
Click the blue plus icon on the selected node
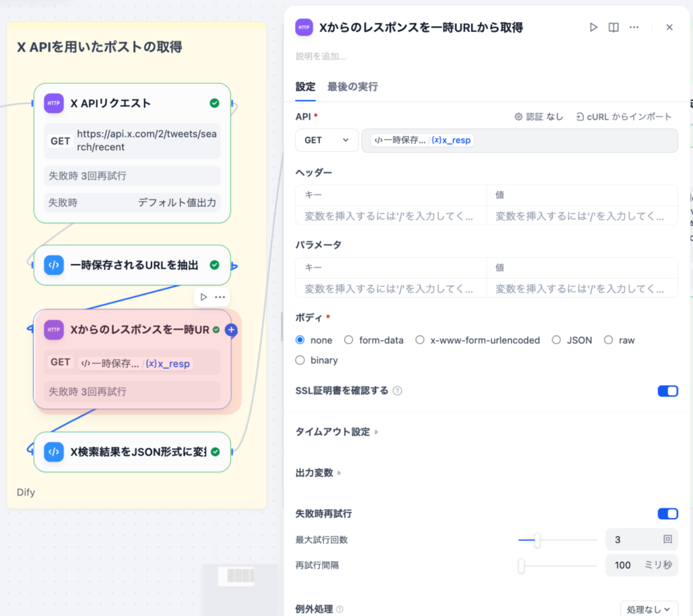tap(231, 330)
